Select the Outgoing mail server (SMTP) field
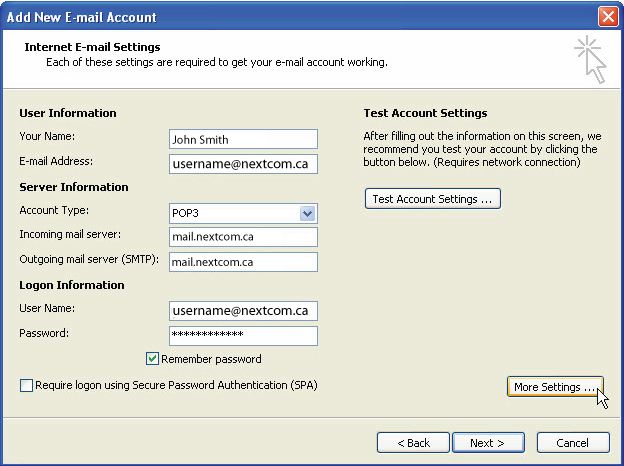The width and height of the screenshot is (624, 466). click(x=243, y=262)
